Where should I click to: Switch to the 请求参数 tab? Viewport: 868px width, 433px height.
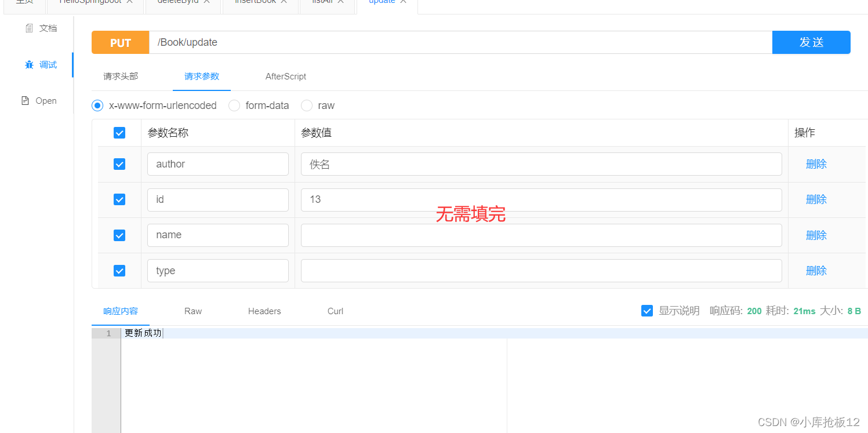pyautogui.click(x=202, y=77)
